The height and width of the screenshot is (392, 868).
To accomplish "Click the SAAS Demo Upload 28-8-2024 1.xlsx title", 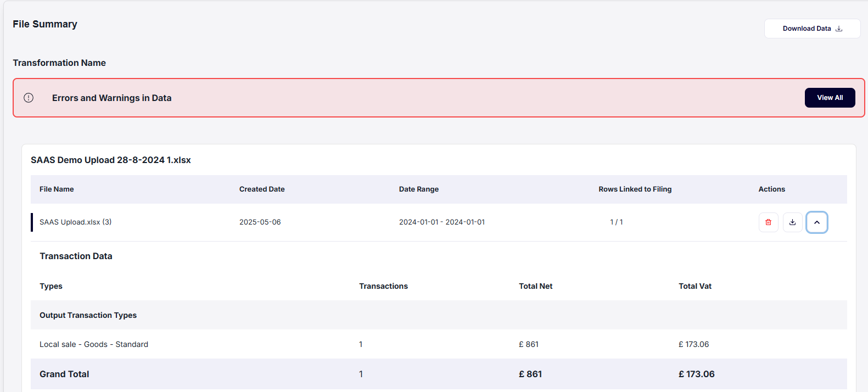I will tap(111, 160).
